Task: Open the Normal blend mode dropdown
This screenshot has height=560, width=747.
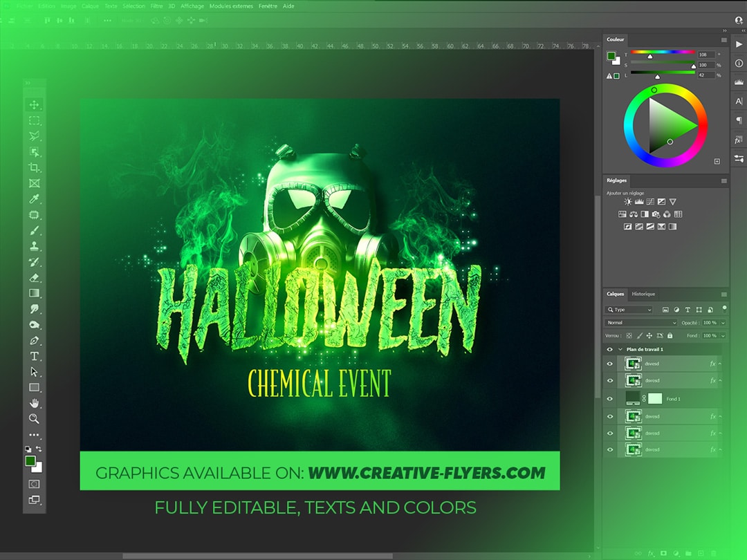Action: click(640, 323)
